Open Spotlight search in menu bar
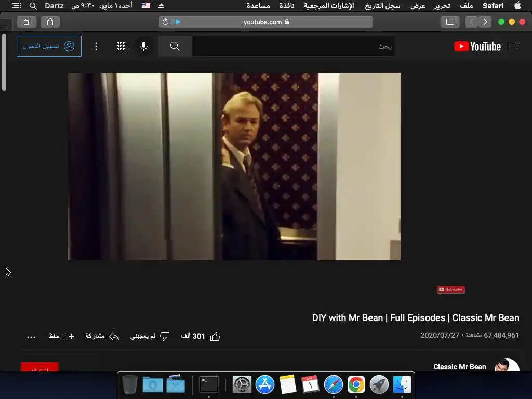Viewport: 532px width, 399px height. 33,6
